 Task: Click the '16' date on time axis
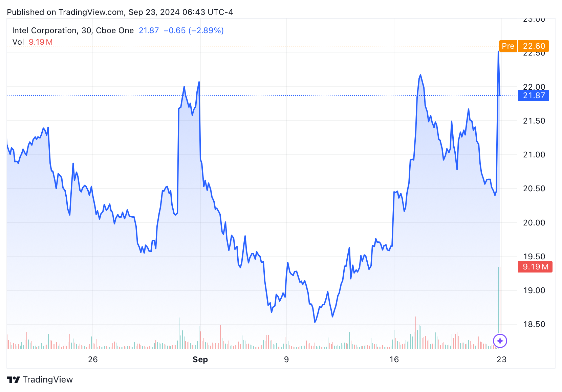394,360
